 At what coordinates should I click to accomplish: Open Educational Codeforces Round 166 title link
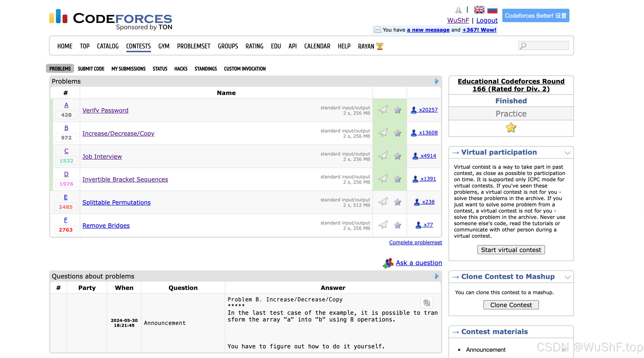[511, 85]
